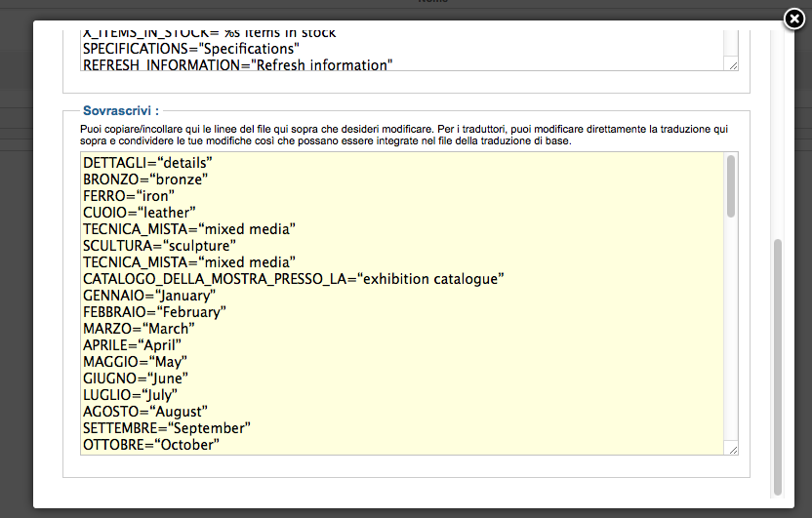The image size is (812, 518).
Task: Click the MAGGIO="May" entry
Action: (x=135, y=362)
